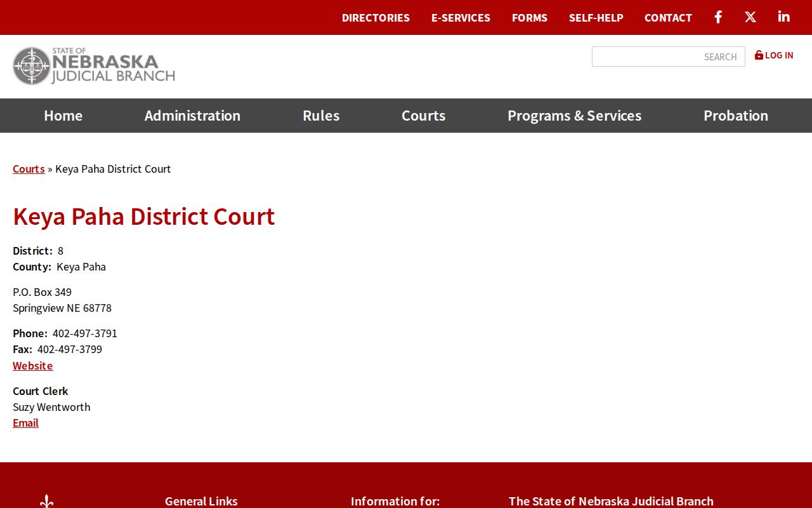Click the Email link for Suzy Wentworth
This screenshot has width=812, height=508.
coord(25,423)
